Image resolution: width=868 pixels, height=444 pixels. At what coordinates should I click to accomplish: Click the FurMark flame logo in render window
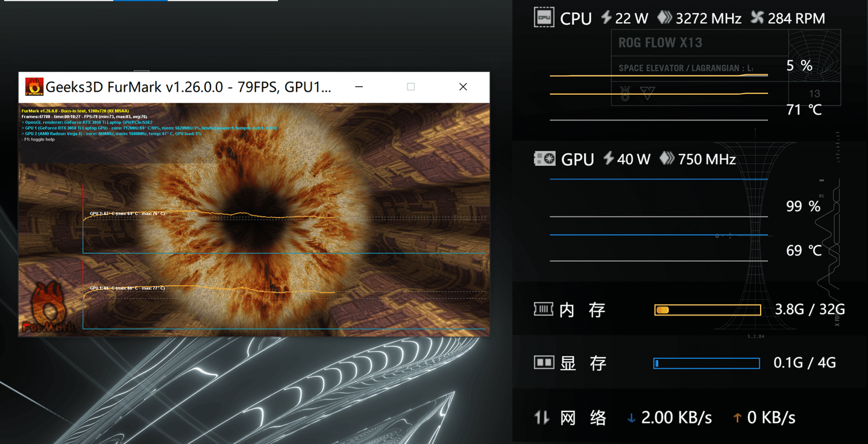(48, 308)
